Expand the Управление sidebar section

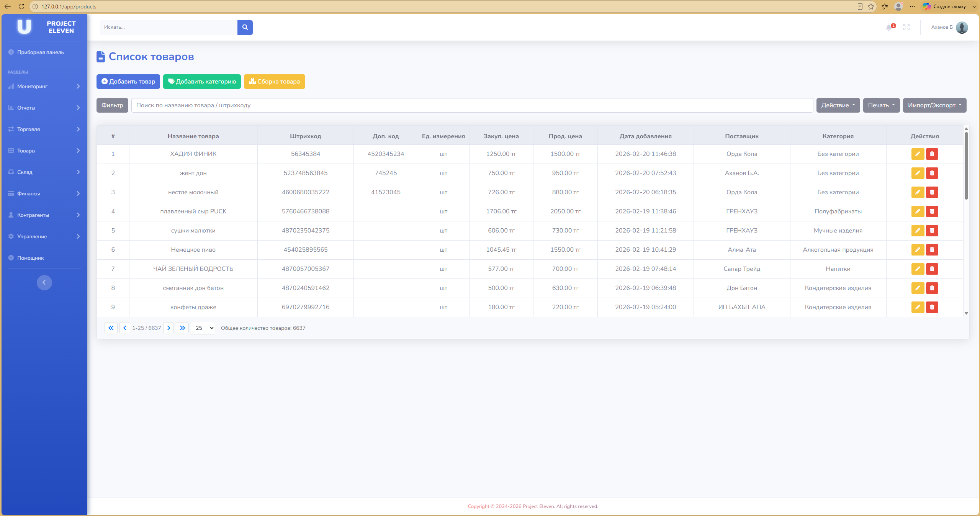tap(44, 236)
